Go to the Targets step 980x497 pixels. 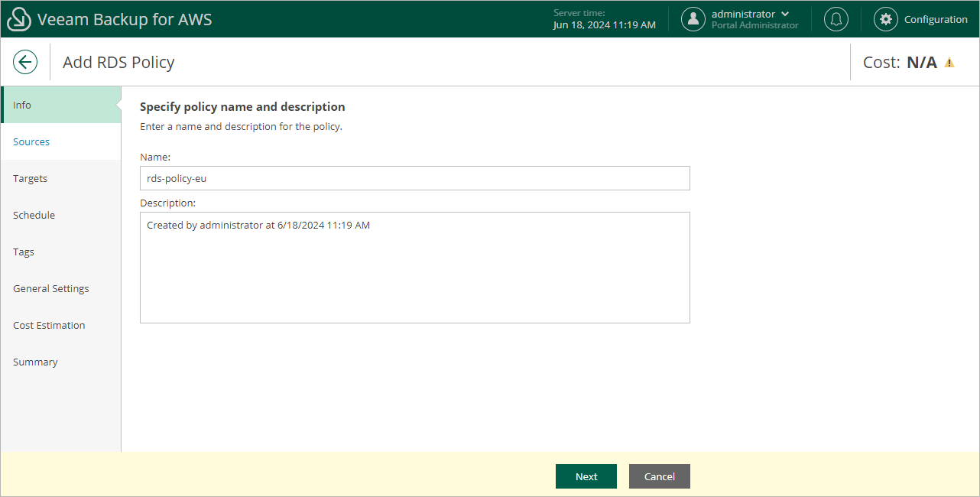(x=60, y=178)
